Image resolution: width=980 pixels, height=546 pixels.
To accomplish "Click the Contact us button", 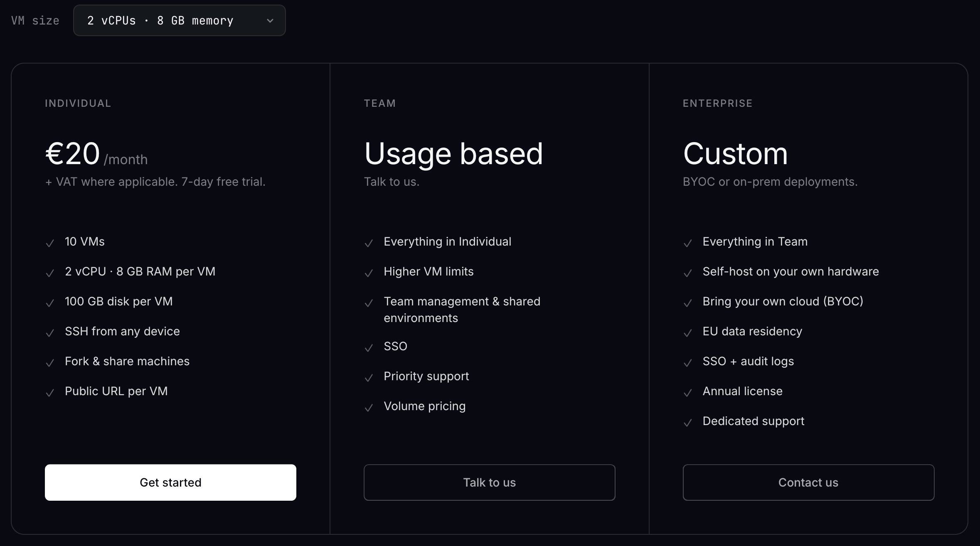I will point(808,482).
